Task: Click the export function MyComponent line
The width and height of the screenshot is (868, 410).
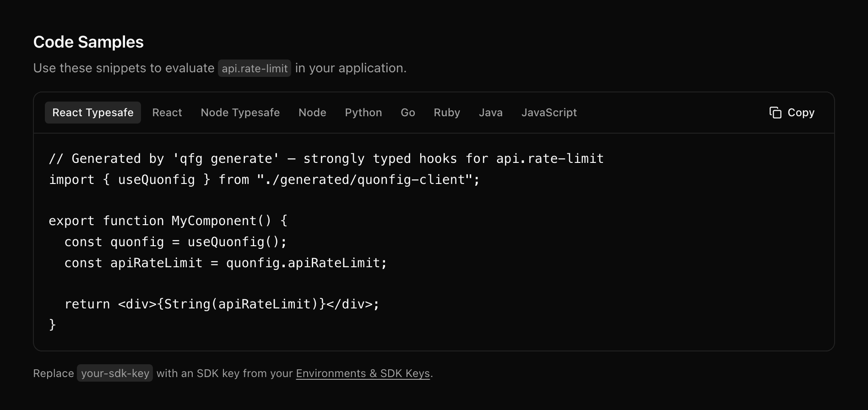Action: 168,221
